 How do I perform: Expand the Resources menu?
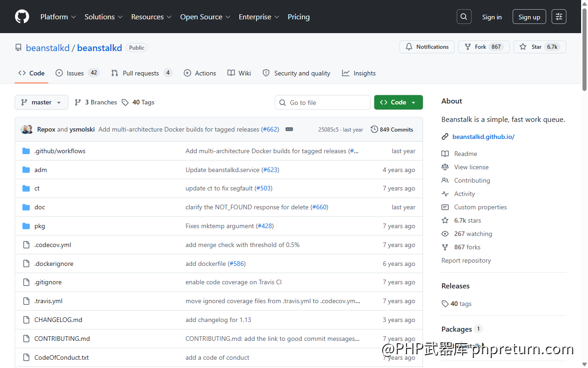click(x=151, y=17)
